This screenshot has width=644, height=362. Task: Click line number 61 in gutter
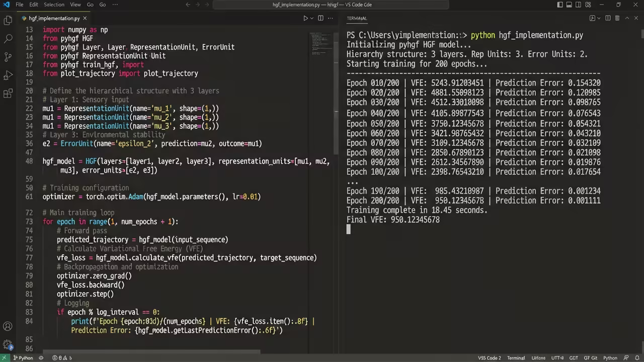[x=29, y=197]
